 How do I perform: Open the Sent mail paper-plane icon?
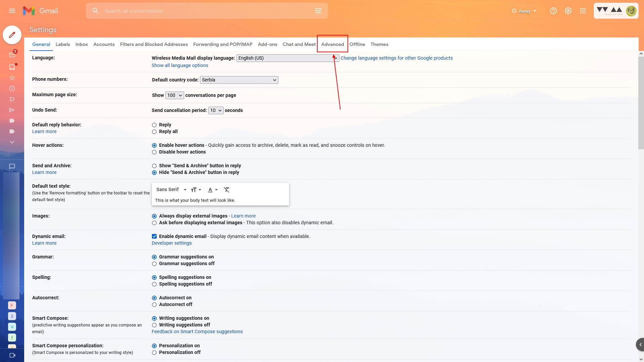click(12, 110)
